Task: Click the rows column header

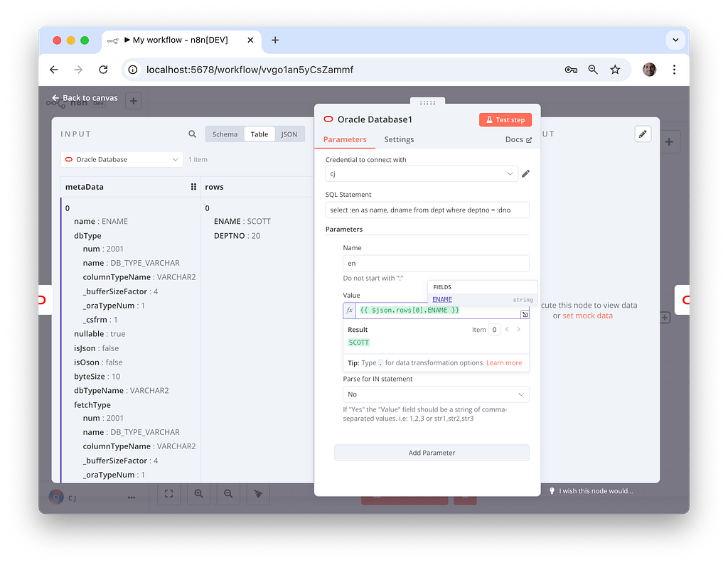Action: (214, 187)
